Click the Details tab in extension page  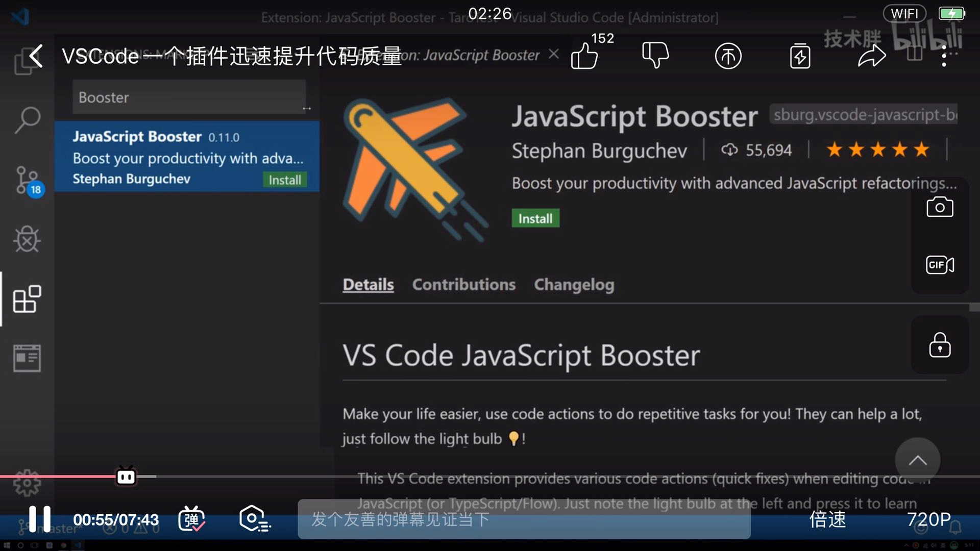(x=368, y=284)
